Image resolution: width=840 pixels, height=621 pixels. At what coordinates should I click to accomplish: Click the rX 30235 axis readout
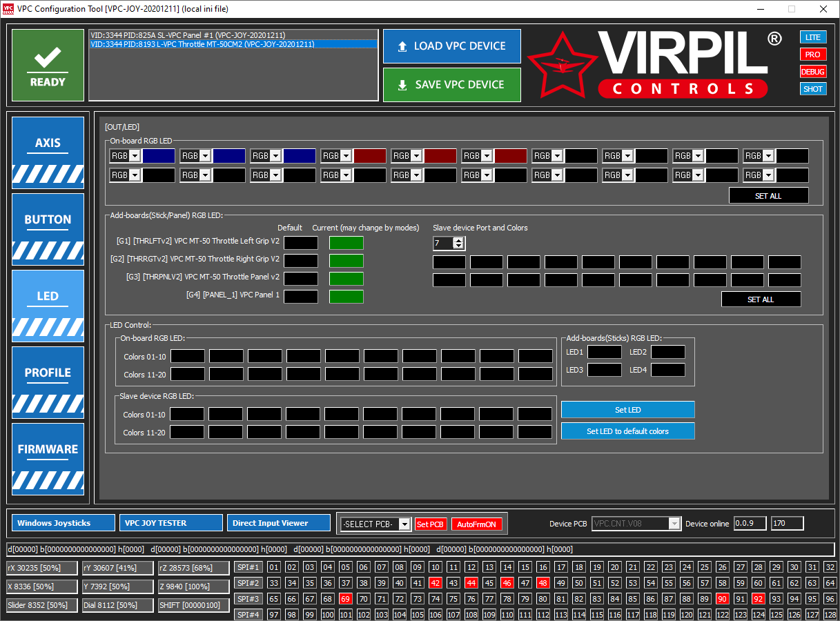(x=42, y=568)
